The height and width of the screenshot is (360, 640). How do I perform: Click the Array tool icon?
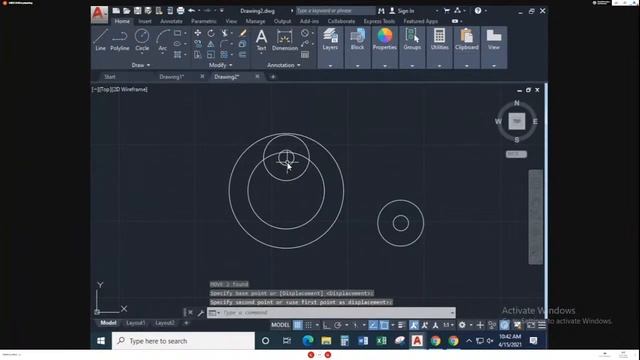pyautogui.click(x=224, y=55)
